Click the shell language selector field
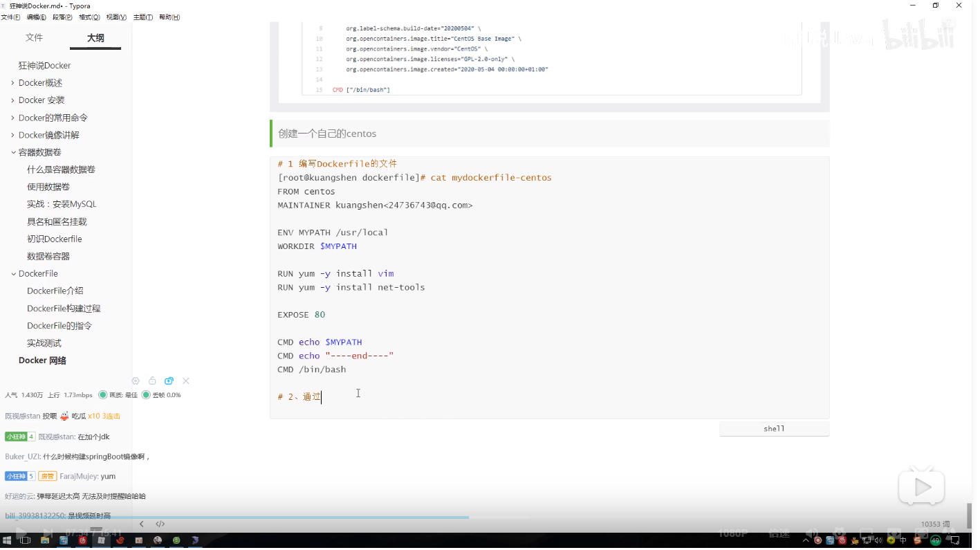 click(x=774, y=429)
